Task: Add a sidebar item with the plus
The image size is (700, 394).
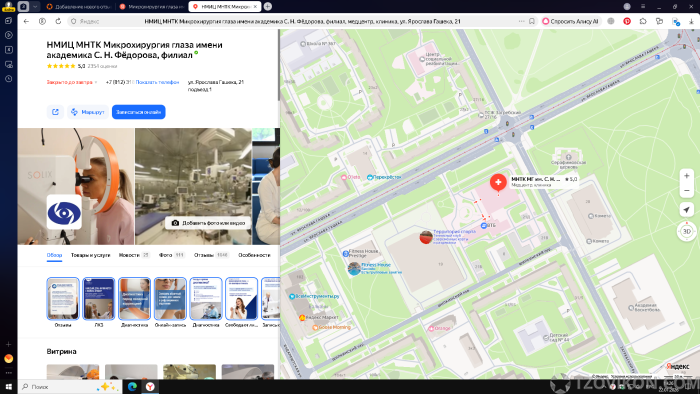Action: pos(8,344)
